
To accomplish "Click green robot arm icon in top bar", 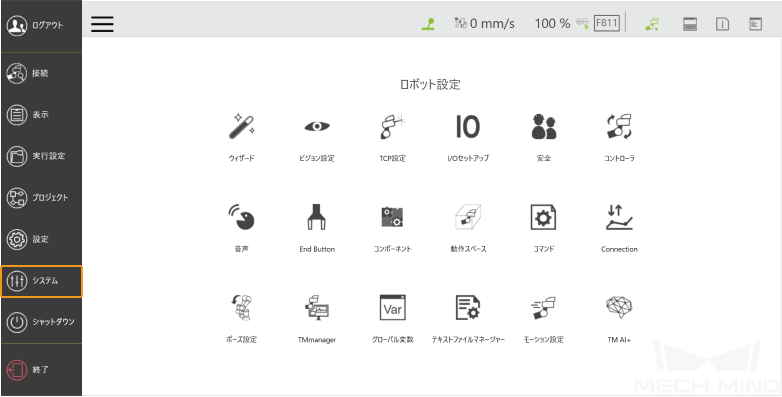I will (652, 24).
